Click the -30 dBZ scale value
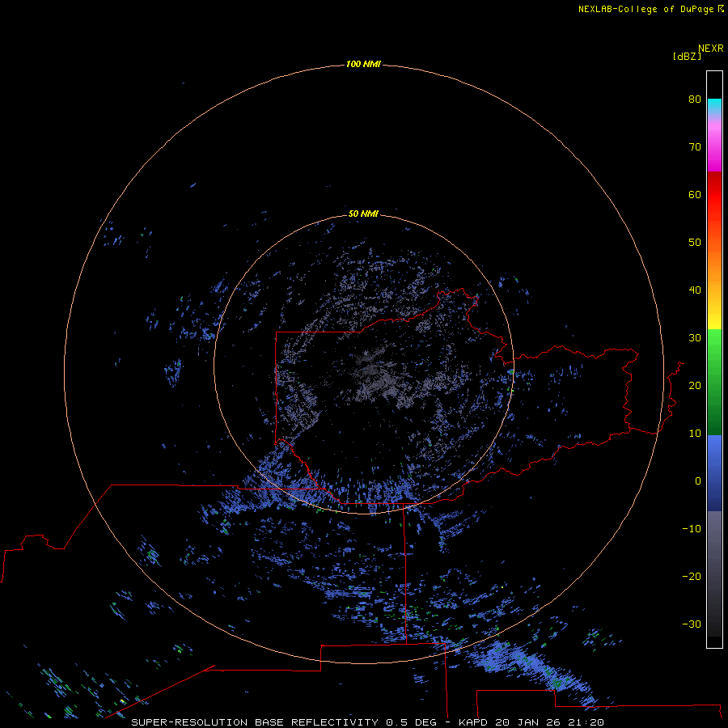The height and width of the screenshot is (728, 728). point(692,624)
